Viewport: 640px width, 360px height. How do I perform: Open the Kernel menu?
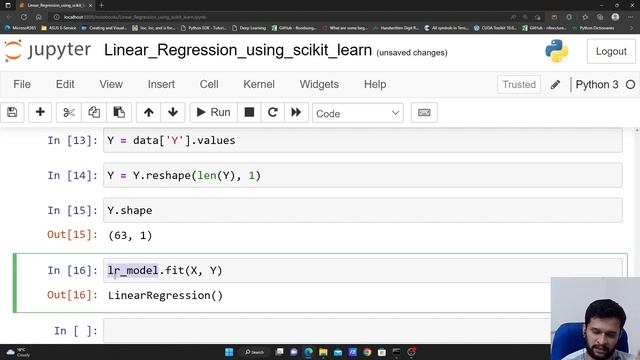259,84
